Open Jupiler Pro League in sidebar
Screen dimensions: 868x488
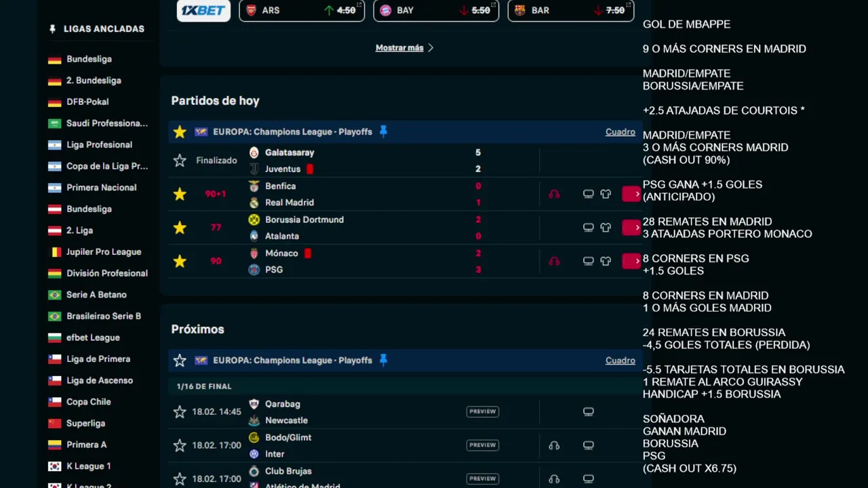pyautogui.click(x=104, y=251)
